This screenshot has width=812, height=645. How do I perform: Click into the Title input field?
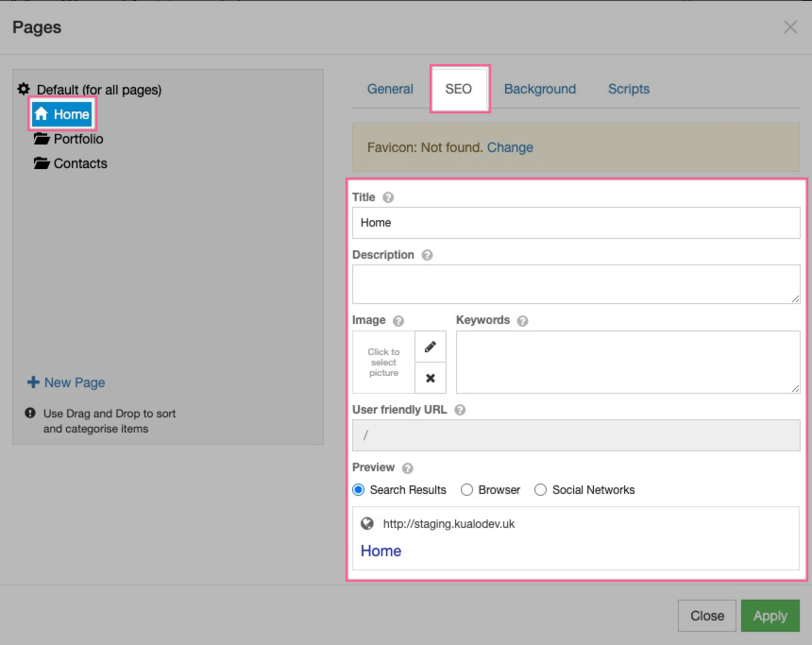[x=576, y=223]
